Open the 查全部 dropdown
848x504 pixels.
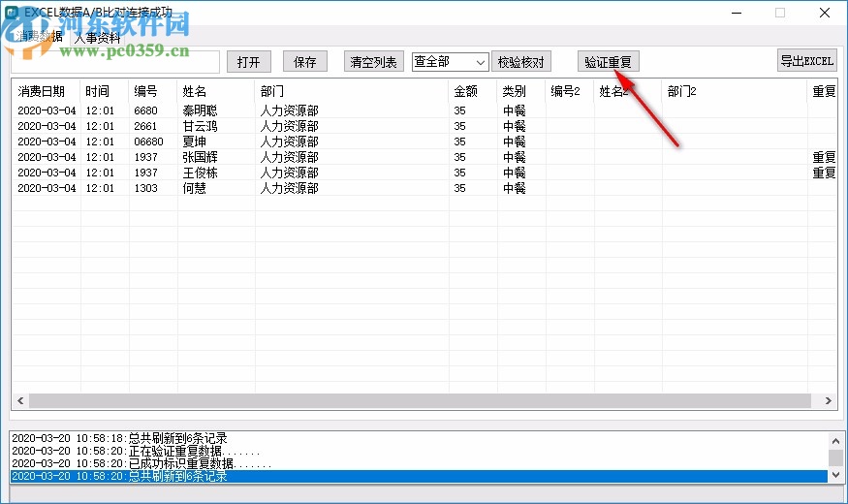pyautogui.click(x=451, y=62)
